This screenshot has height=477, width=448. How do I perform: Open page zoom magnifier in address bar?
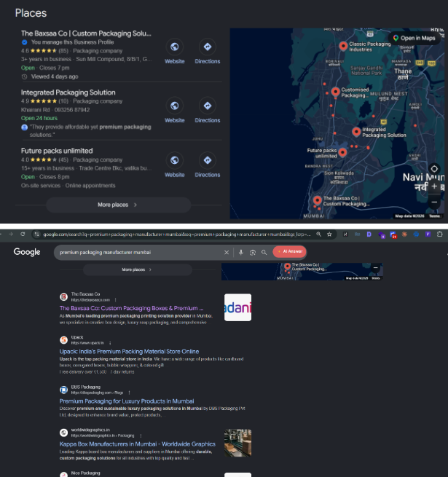click(318, 234)
